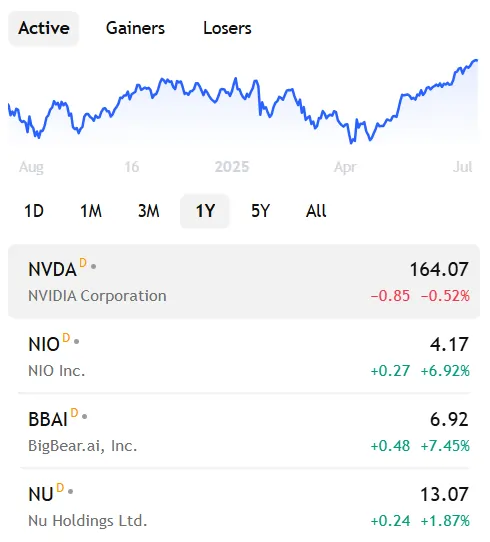This screenshot has height=542, width=490.
Task: Open the BigBear.ai, Inc. row
Action: [x=244, y=431]
